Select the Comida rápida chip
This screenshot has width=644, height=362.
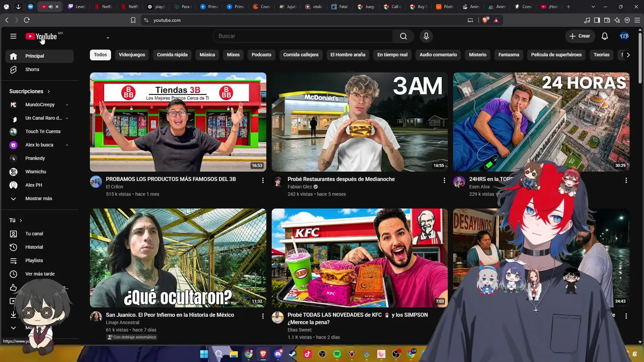pyautogui.click(x=172, y=55)
